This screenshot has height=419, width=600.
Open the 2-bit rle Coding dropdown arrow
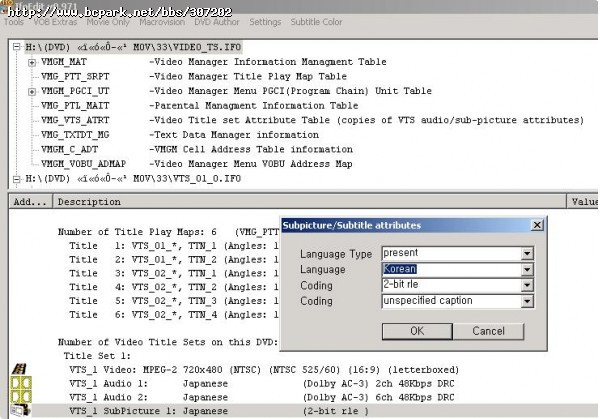pyautogui.click(x=527, y=285)
